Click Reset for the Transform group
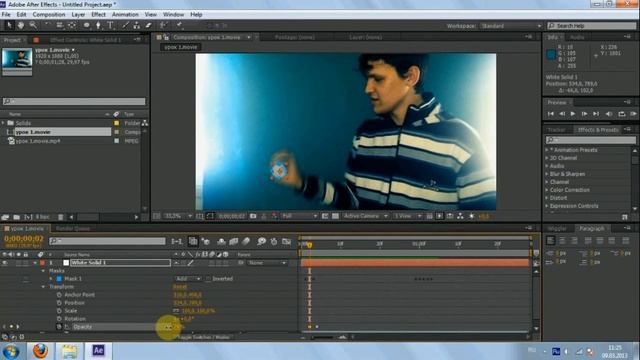 pos(180,287)
